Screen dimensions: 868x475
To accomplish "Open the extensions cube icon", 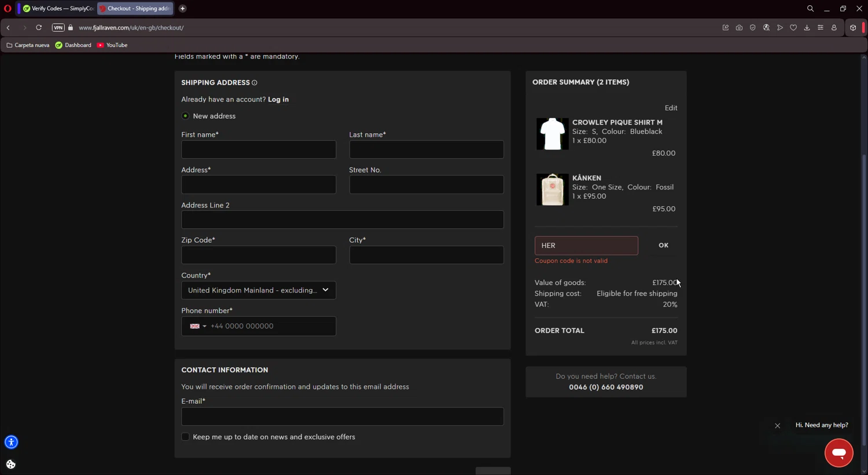I will pyautogui.click(x=853, y=28).
